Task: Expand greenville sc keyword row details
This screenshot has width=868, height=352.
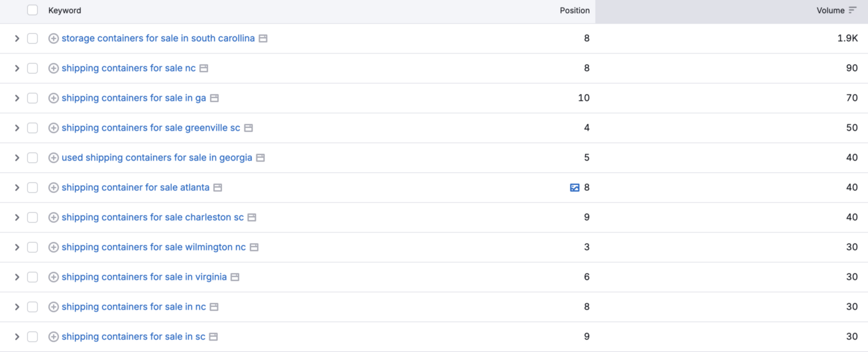Action: click(17, 128)
